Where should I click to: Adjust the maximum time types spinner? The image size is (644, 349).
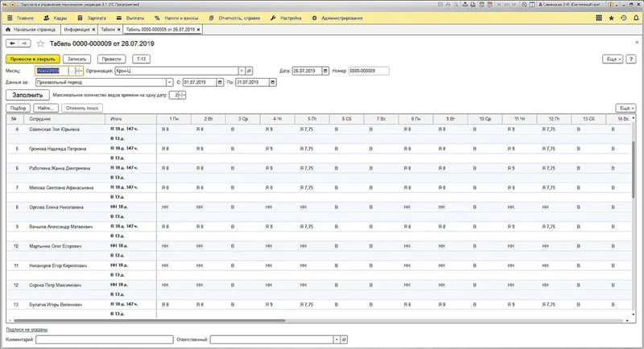click(183, 95)
